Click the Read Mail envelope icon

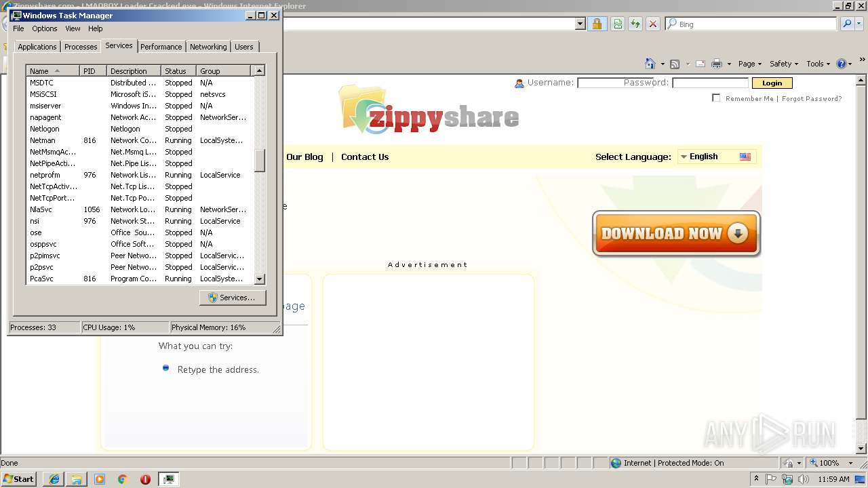pyautogui.click(x=701, y=64)
